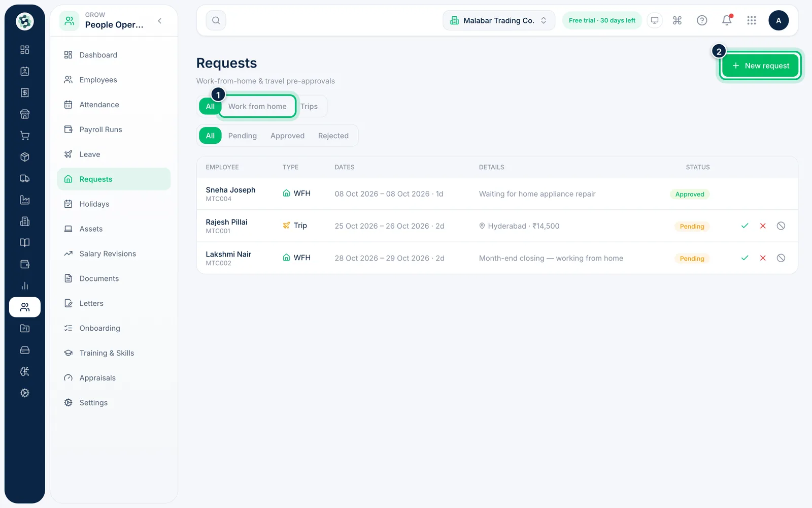This screenshot has width=812, height=508.
Task: Approve Rajesh Pillai's trip request checkmark
Action: point(745,226)
